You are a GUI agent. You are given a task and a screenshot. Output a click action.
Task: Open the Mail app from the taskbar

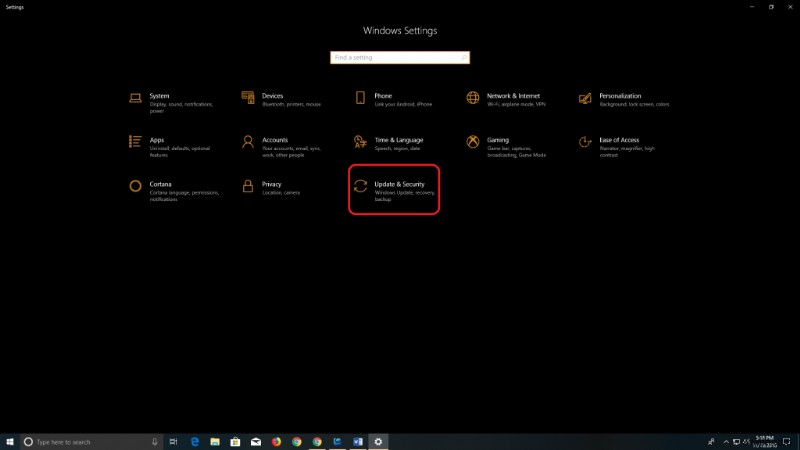click(256, 442)
